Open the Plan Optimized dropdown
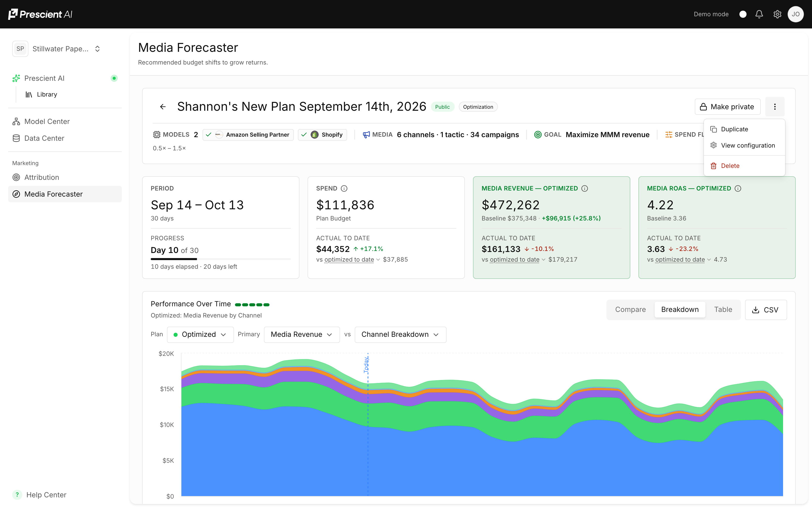 [x=200, y=335]
